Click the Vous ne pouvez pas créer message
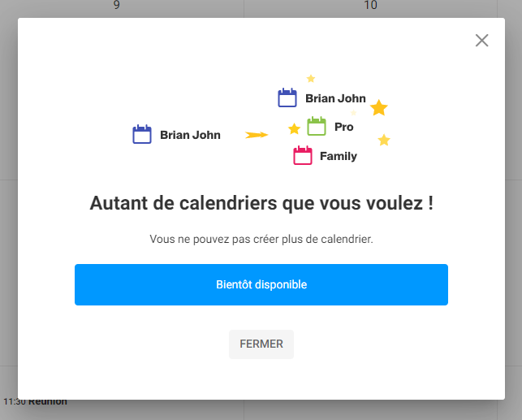522x420 pixels. click(261, 239)
